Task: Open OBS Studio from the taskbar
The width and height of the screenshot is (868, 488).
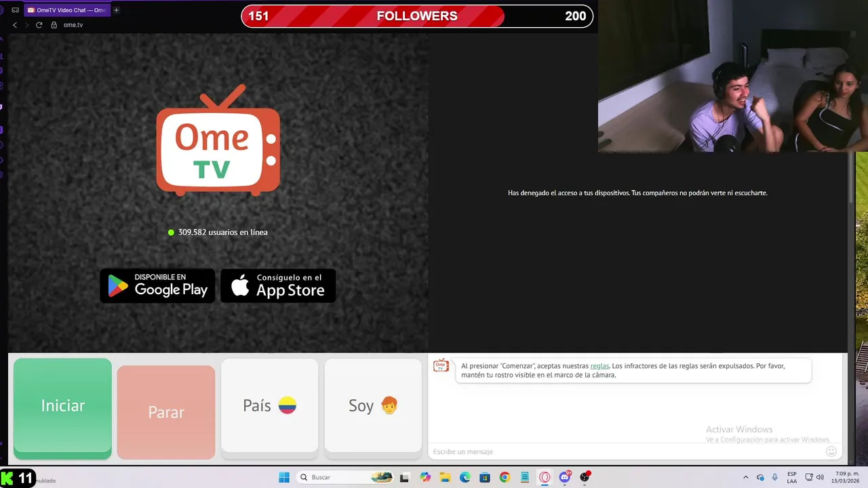Action: click(585, 477)
